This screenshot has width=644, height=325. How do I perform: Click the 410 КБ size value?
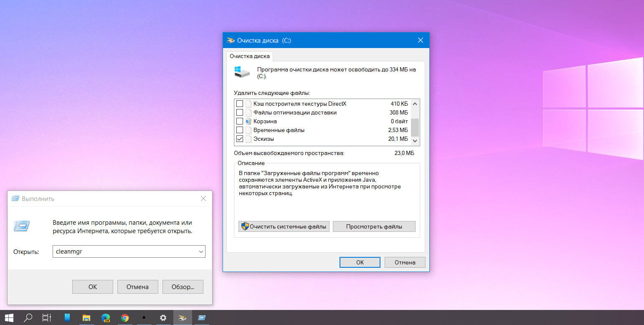pyautogui.click(x=399, y=104)
